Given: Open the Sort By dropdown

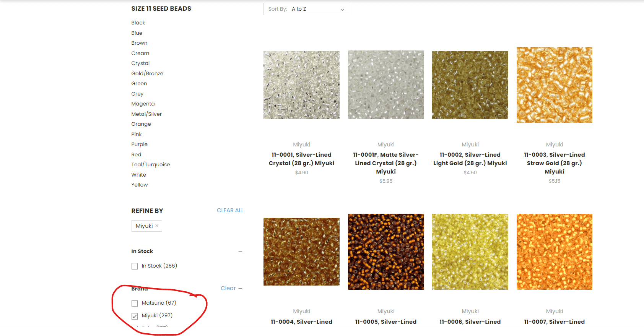Looking at the screenshot, I should [x=306, y=9].
